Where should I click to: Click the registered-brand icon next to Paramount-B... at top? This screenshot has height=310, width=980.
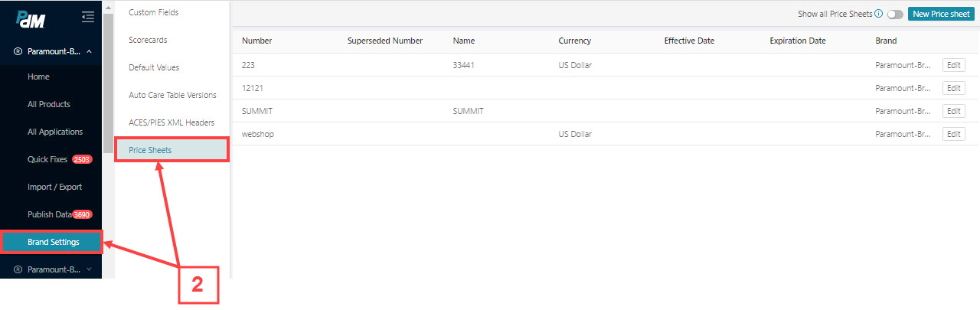pos(18,51)
